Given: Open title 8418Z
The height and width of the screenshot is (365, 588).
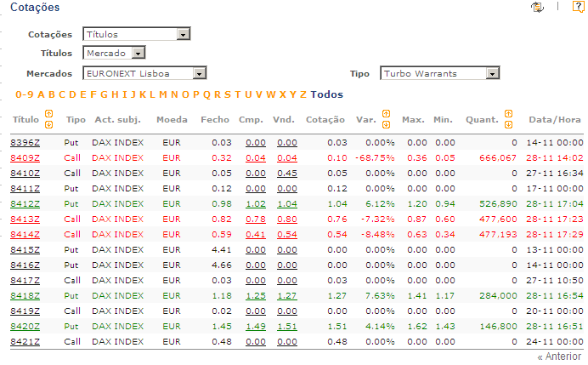Looking at the screenshot, I should [x=25, y=296].
